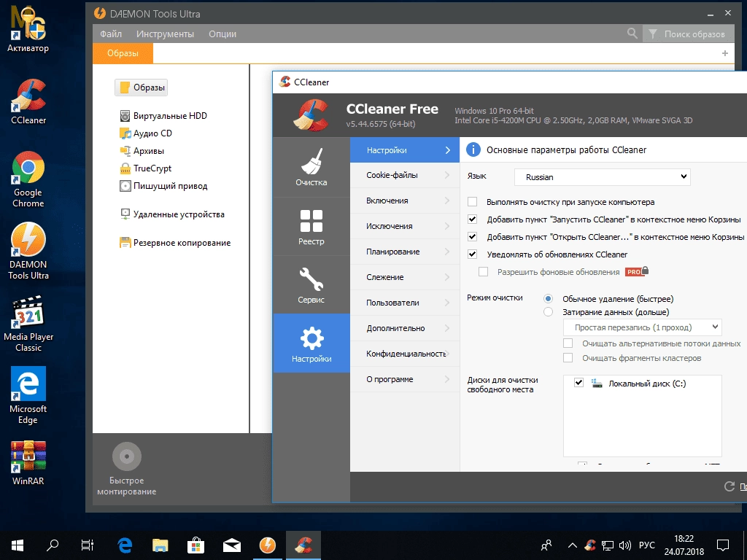
Task: Show hidden system tray icons chevron
Action: coord(573,545)
